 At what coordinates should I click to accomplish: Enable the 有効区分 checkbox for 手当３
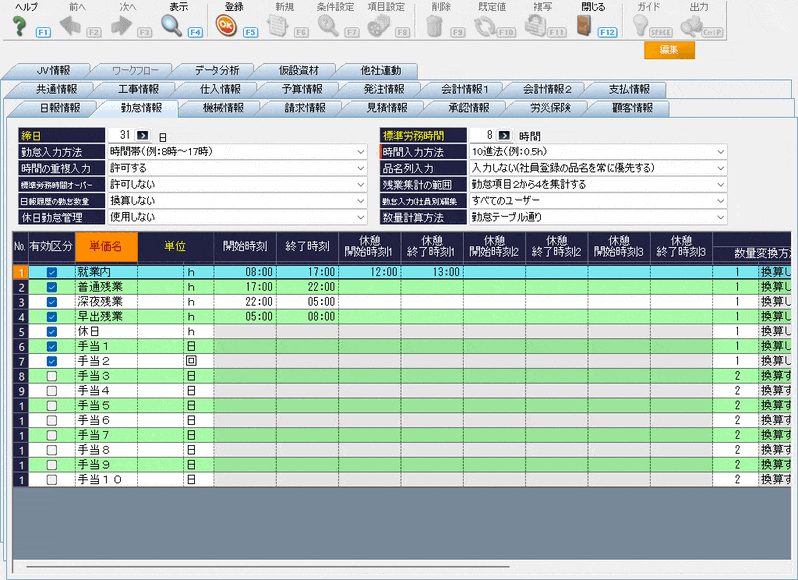[x=51, y=376]
